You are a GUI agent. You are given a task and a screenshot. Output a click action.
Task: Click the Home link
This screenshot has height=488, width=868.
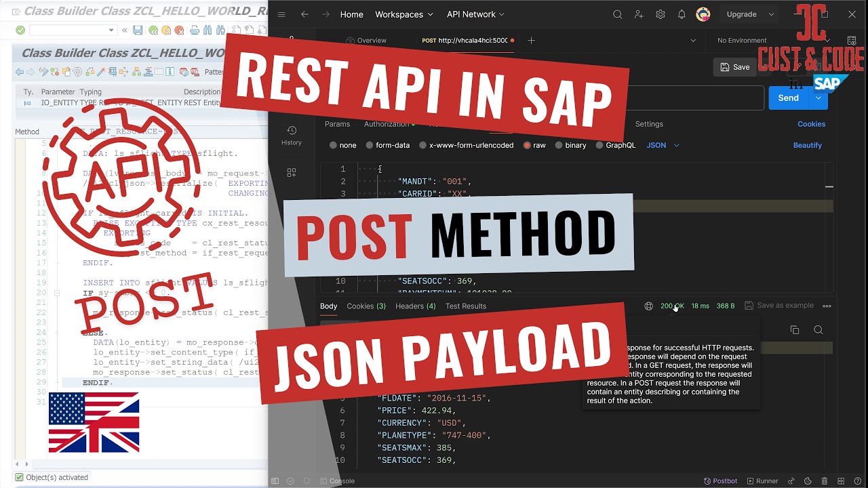pos(352,14)
